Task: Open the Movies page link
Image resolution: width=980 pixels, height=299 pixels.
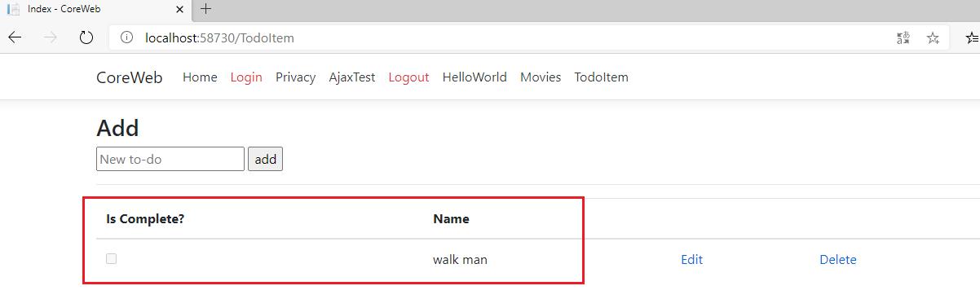Action: pos(541,77)
